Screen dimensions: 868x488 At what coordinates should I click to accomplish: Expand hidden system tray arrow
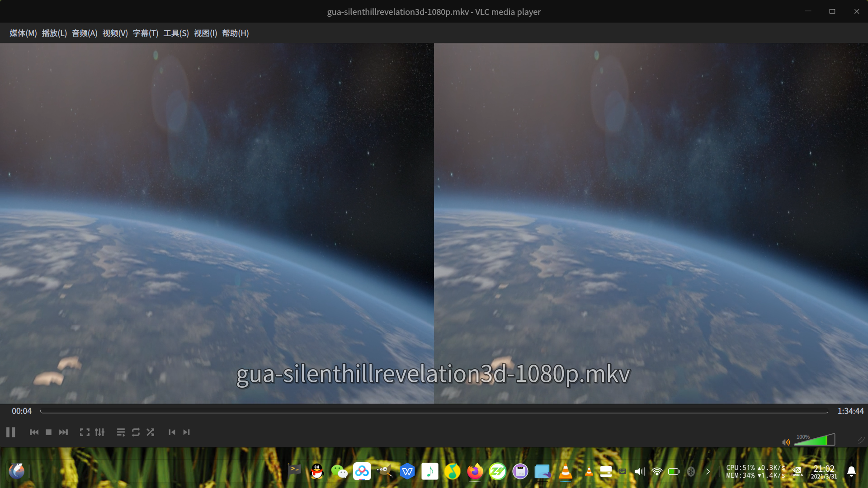(x=708, y=472)
